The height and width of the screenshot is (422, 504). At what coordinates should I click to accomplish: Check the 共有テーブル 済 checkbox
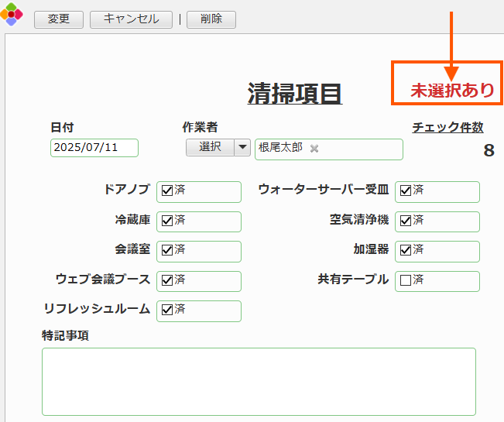pyautogui.click(x=406, y=280)
